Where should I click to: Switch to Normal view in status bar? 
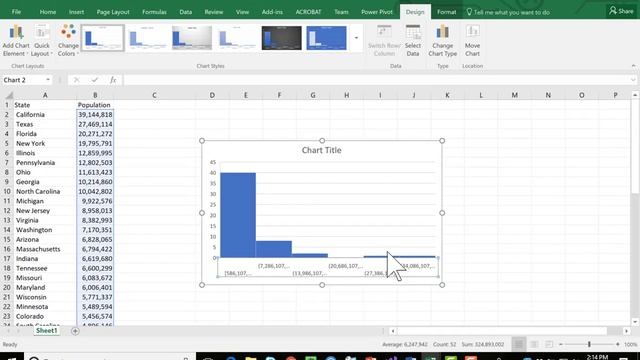pos(518,344)
